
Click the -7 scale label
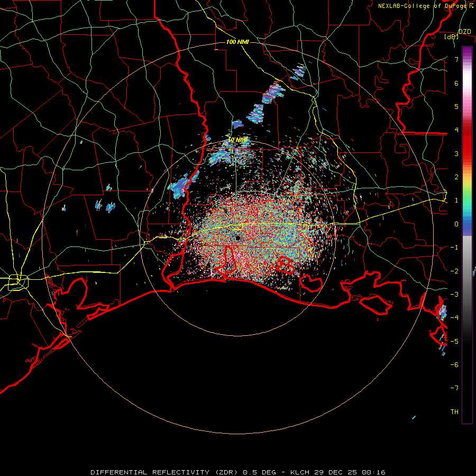tap(454, 388)
